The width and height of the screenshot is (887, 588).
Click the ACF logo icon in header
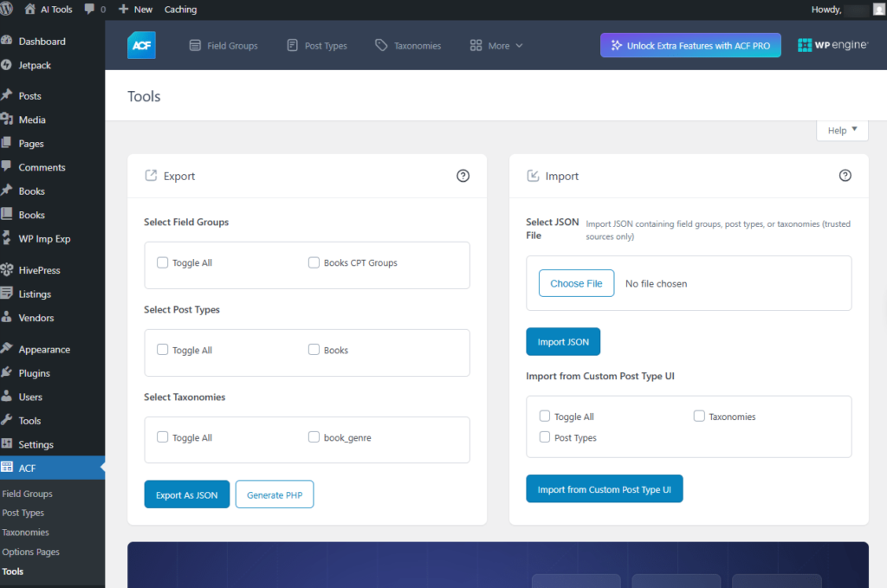pos(141,45)
